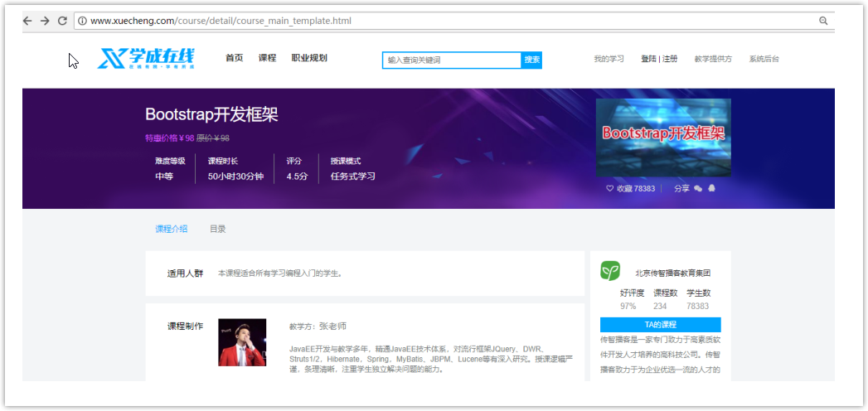Click the 分享 label
This screenshot has width=868, height=411.
[x=681, y=189]
